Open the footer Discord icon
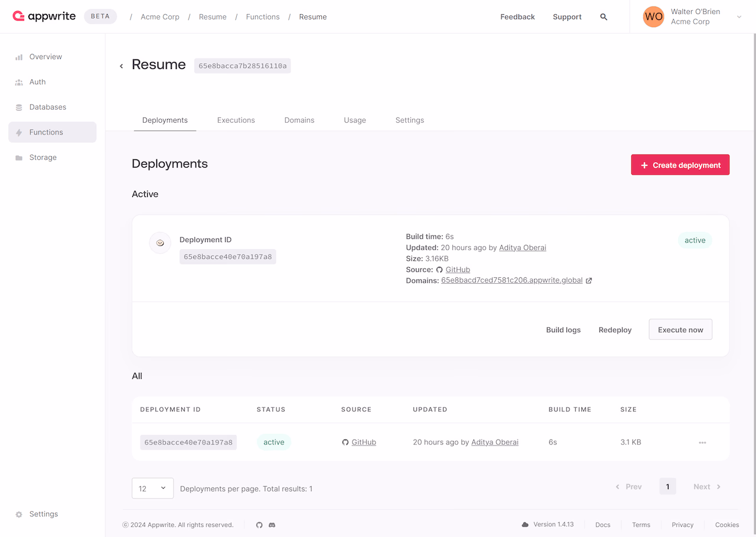 tap(272, 525)
